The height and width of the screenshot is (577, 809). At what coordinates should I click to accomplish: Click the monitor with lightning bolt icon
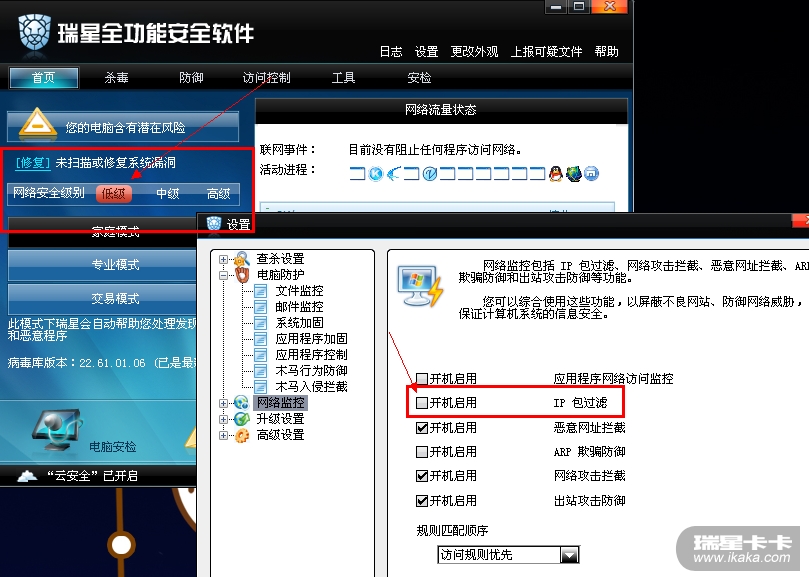pyautogui.click(x=420, y=286)
